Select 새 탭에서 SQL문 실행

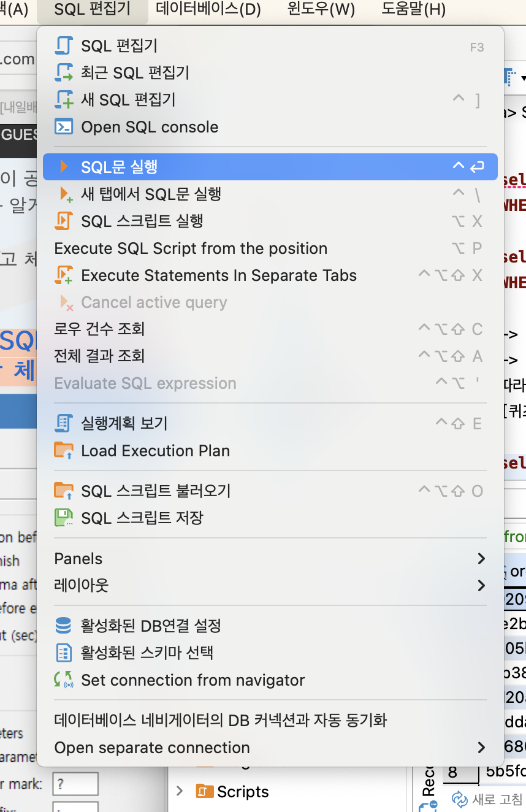(x=270, y=194)
